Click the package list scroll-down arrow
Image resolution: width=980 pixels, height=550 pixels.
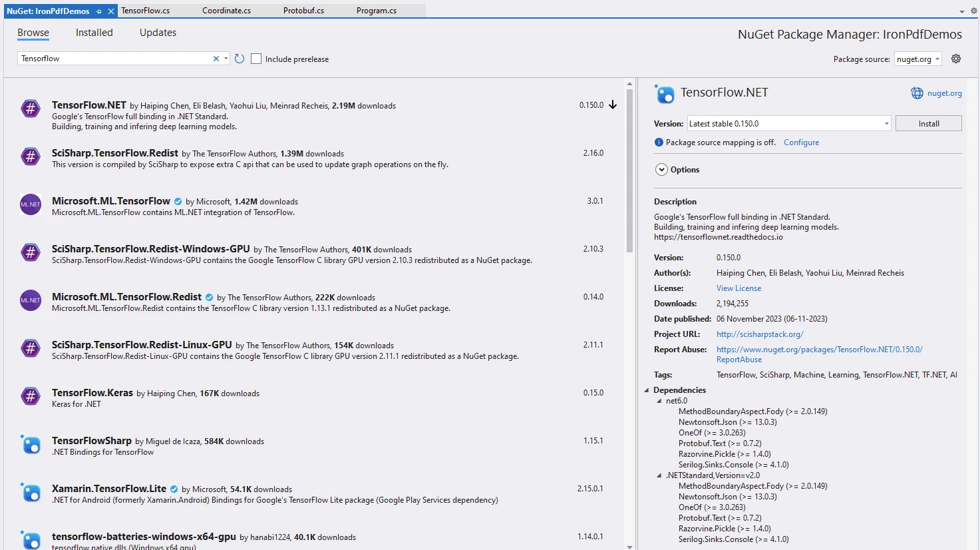pyautogui.click(x=629, y=547)
